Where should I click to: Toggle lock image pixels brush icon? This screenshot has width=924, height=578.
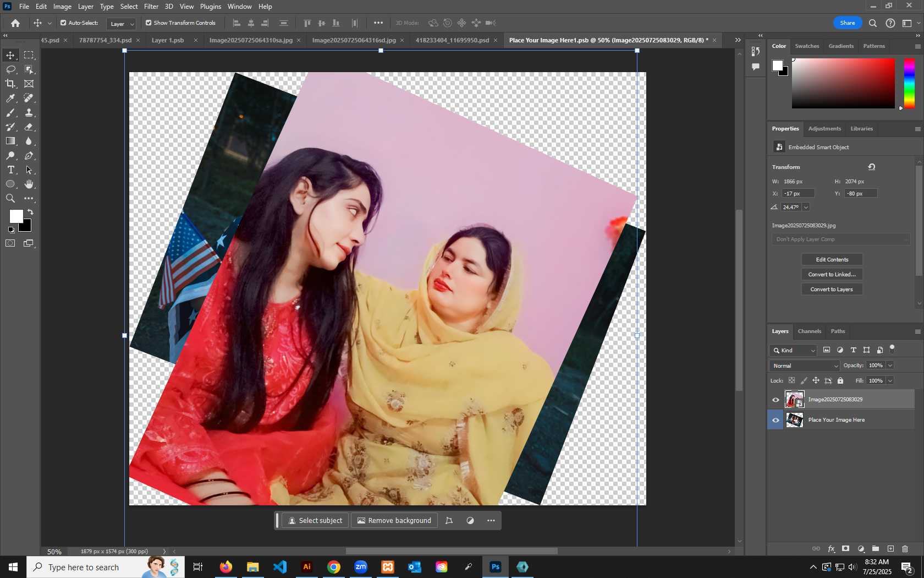tap(804, 380)
